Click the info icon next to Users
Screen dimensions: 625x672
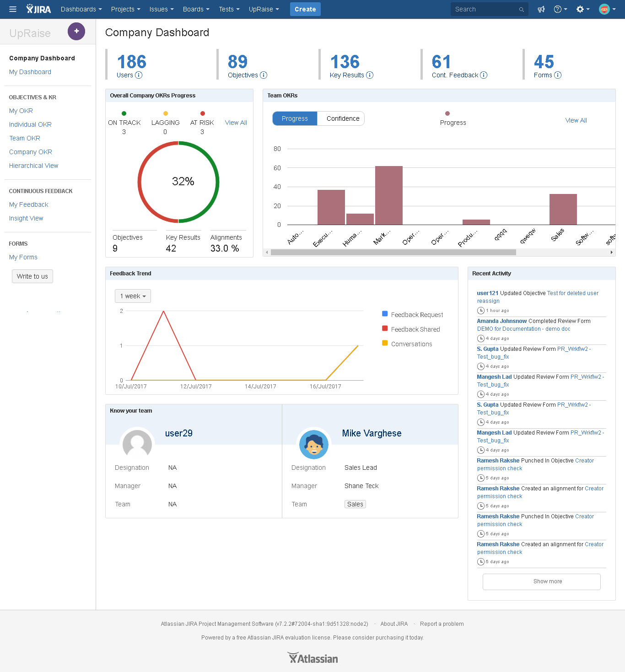[139, 75]
